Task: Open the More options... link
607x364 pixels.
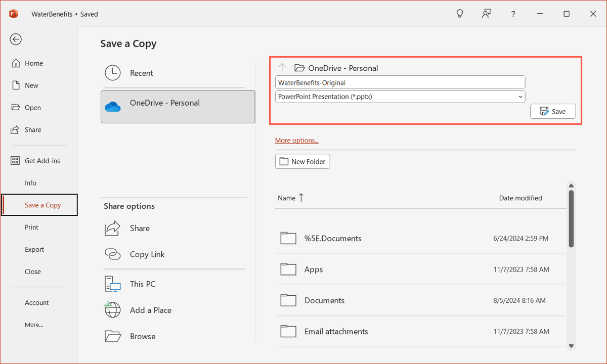Action: pyautogui.click(x=297, y=141)
